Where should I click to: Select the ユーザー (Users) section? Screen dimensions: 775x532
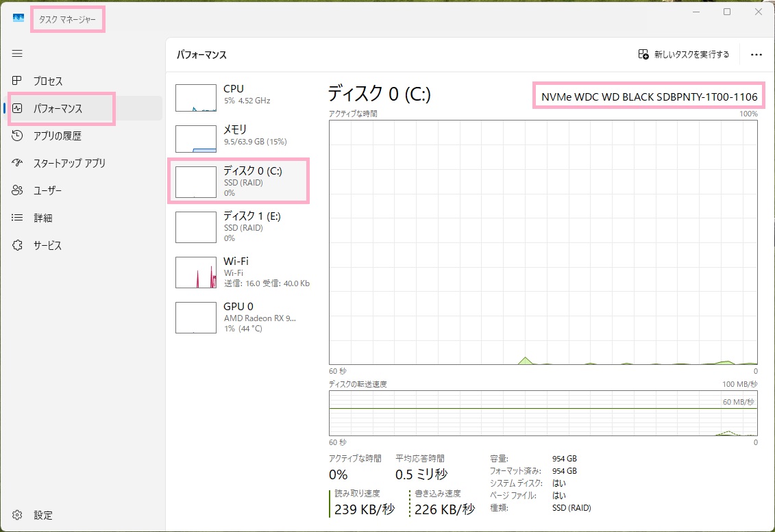point(49,190)
